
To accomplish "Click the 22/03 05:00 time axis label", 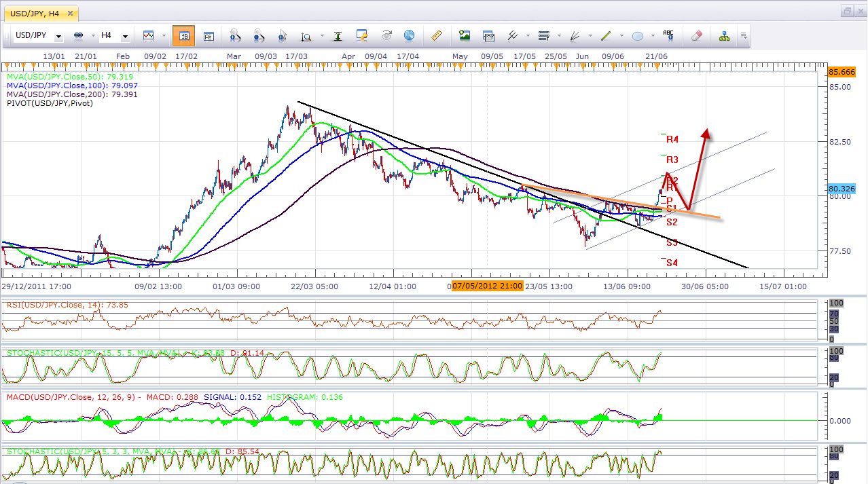I will pyautogui.click(x=313, y=286).
